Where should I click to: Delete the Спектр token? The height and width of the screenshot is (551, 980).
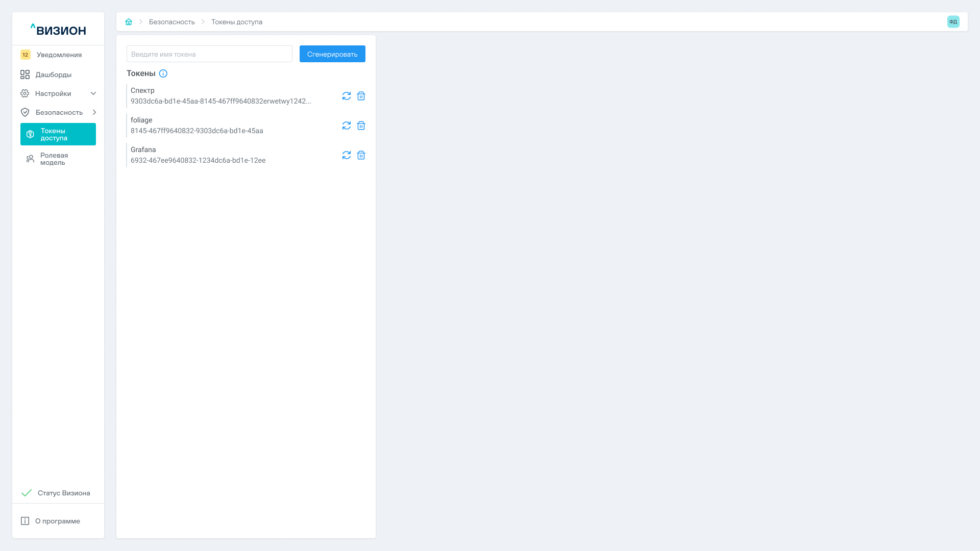tap(361, 96)
